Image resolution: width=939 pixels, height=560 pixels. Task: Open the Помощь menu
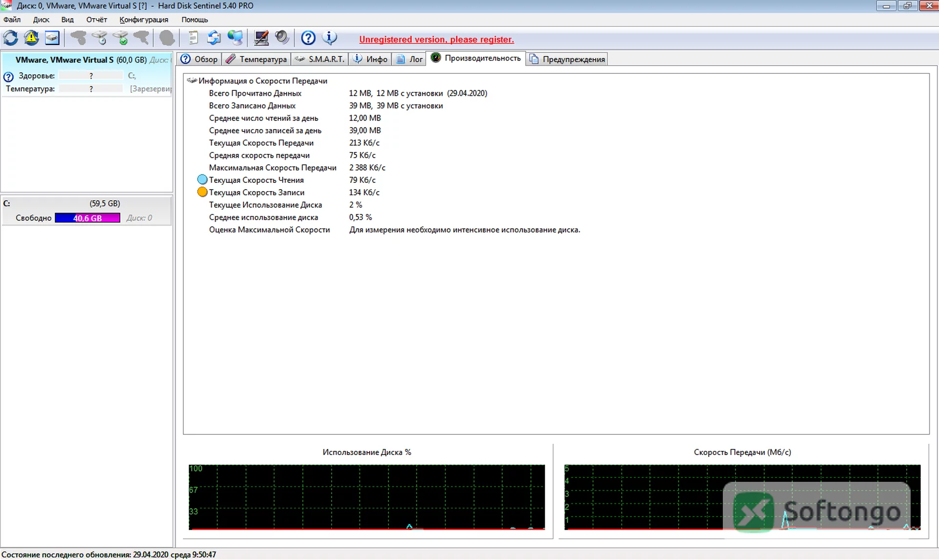[195, 20]
